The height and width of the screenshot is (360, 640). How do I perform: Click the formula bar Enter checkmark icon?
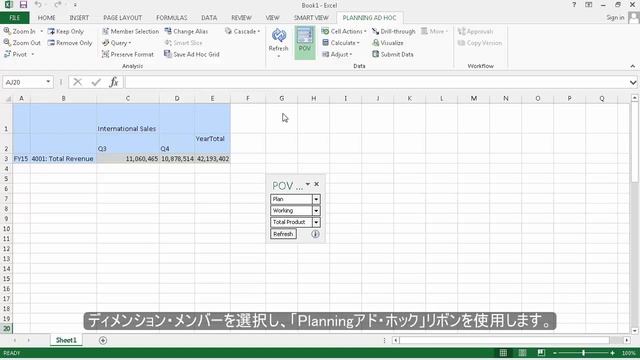(x=96, y=82)
